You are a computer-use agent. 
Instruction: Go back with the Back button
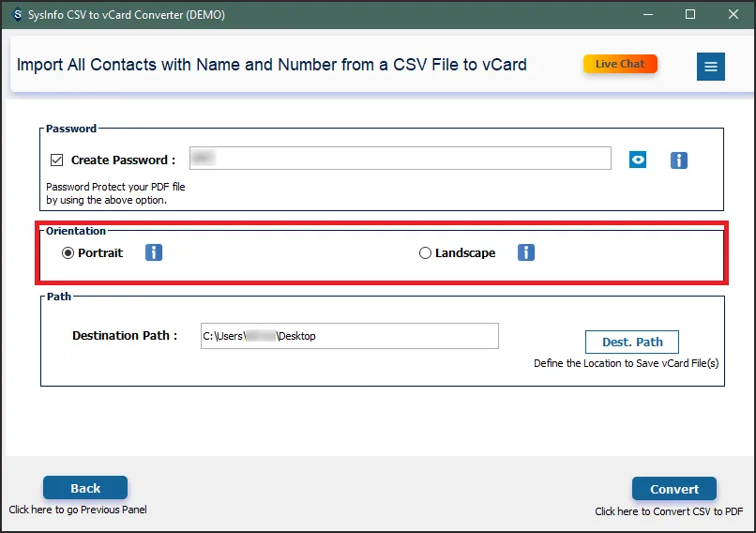pyautogui.click(x=85, y=488)
